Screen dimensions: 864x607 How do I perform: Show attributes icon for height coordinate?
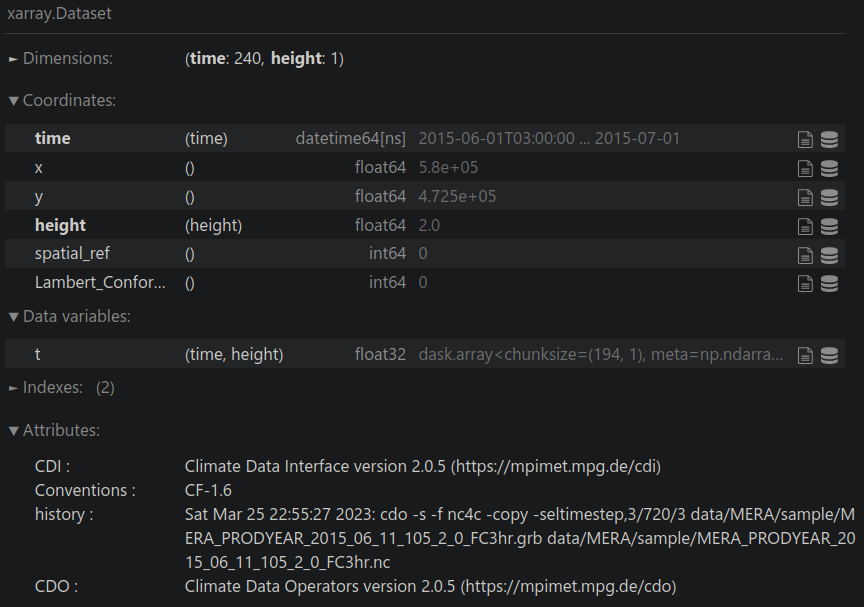pos(805,226)
